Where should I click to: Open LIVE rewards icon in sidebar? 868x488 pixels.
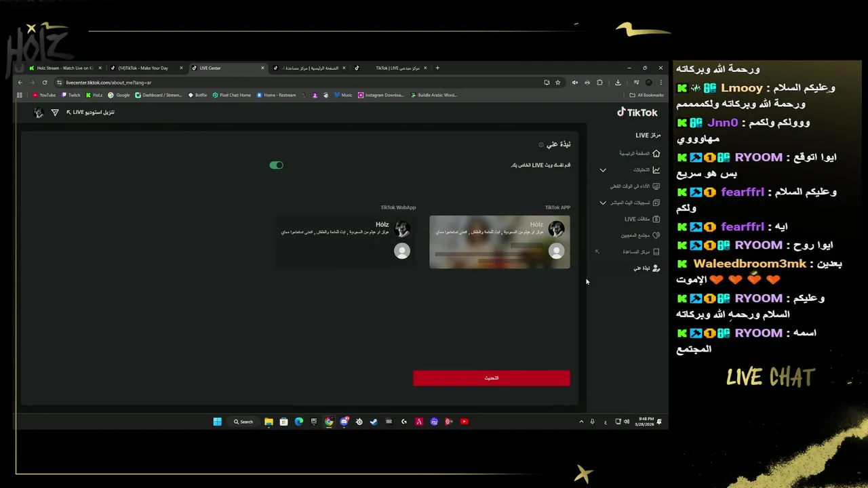(656, 219)
